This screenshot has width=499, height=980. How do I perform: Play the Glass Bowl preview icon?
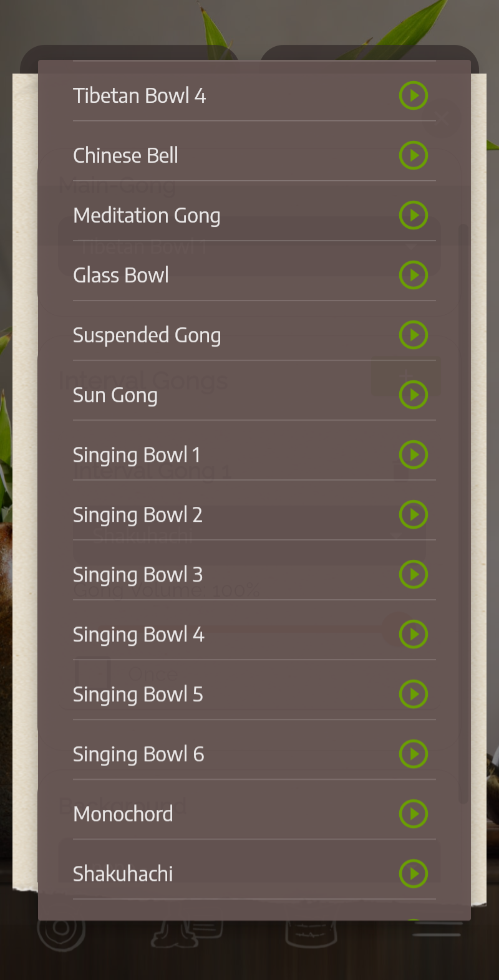[414, 275]
